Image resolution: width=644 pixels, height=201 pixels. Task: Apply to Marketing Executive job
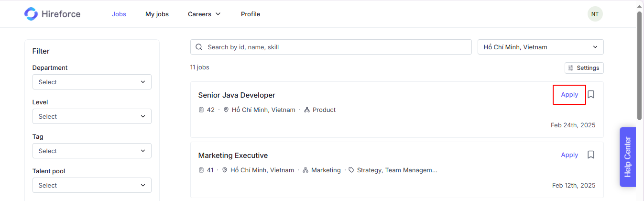[569, 155]
